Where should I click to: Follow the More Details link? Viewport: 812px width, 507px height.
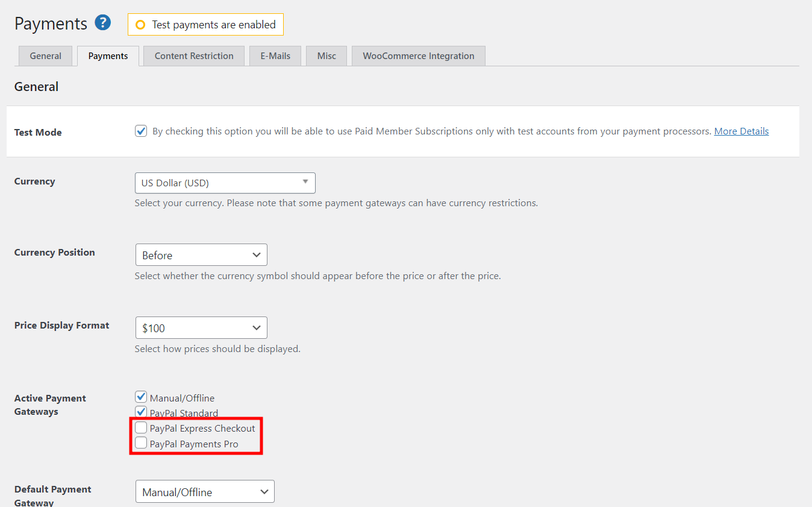(x=742, y=131)
